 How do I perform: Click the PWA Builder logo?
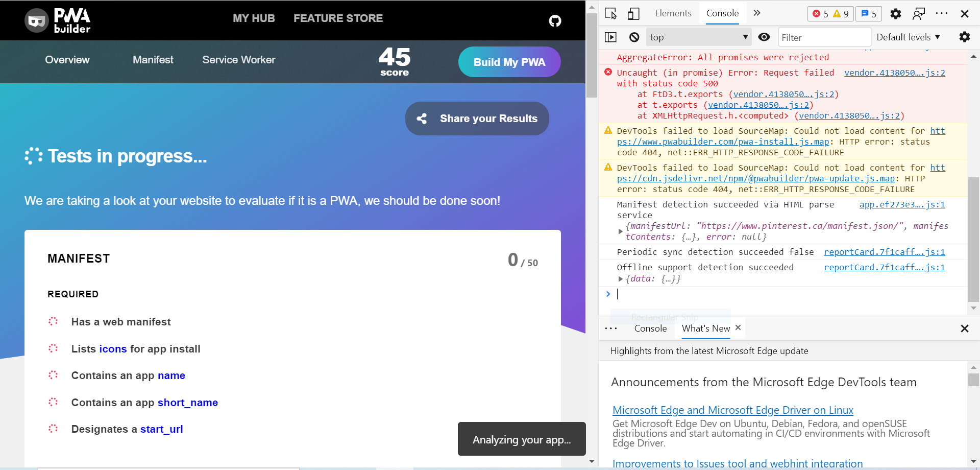point(58,20)
